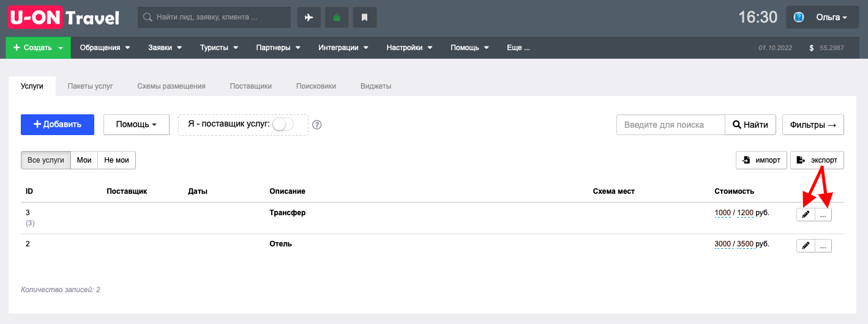Expand the Помощь dropdown button beside Добавить
This screenshot has height=324, width=868.
[137, 125]
